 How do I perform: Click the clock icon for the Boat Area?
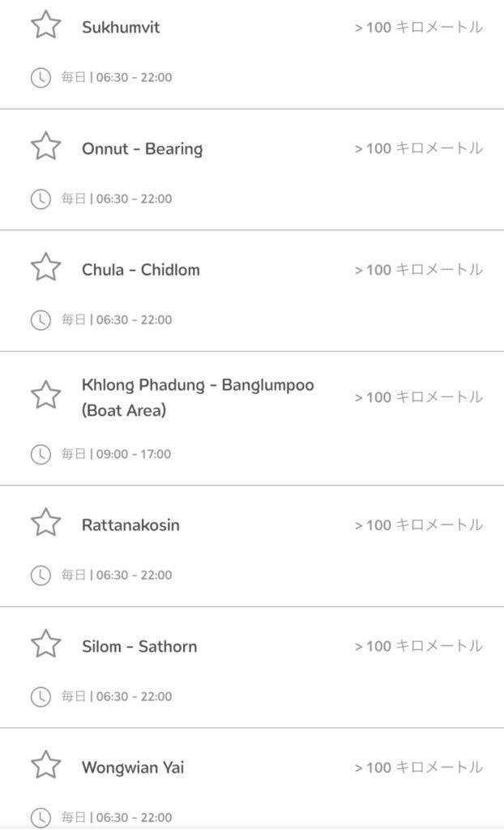coord(40,454)
